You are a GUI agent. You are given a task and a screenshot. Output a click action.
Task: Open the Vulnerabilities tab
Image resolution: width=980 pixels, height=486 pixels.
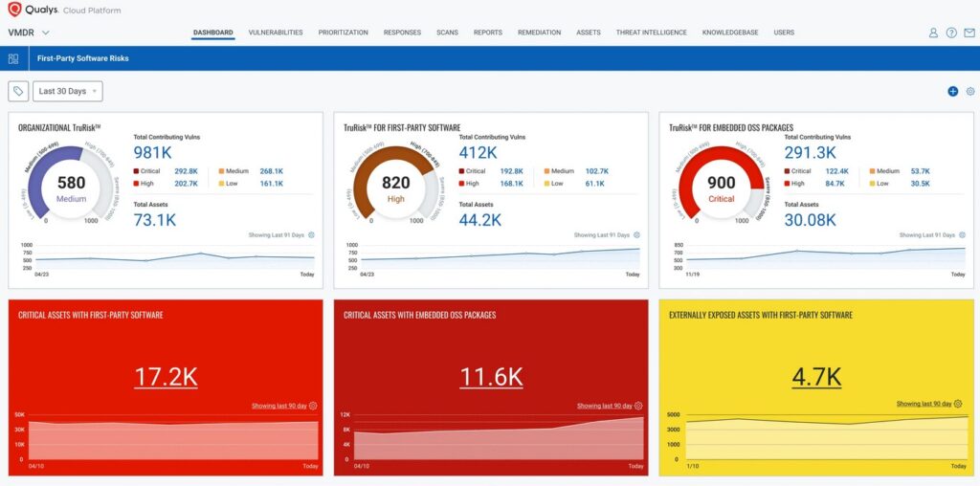pyautogui.click(x=276, y=33)
